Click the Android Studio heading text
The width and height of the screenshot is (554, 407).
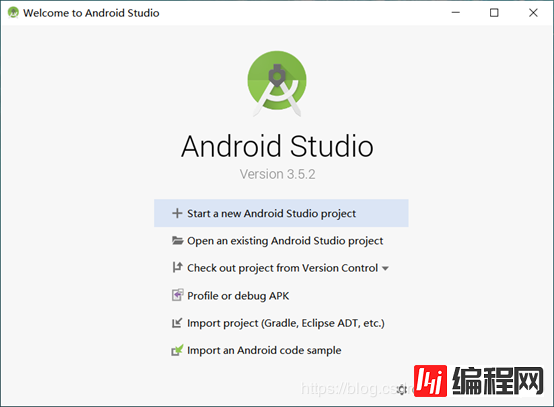click(277, 146)
